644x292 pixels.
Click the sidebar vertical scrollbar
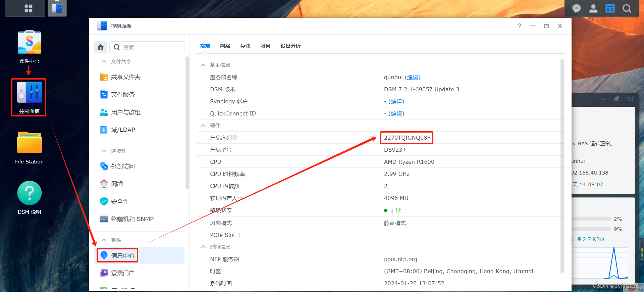tap(187, 123)
